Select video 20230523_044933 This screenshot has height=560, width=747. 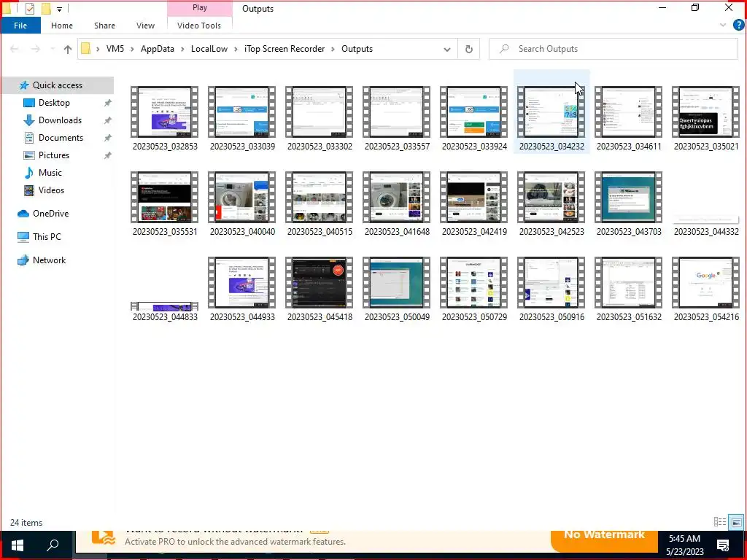[x=242, y=289]
